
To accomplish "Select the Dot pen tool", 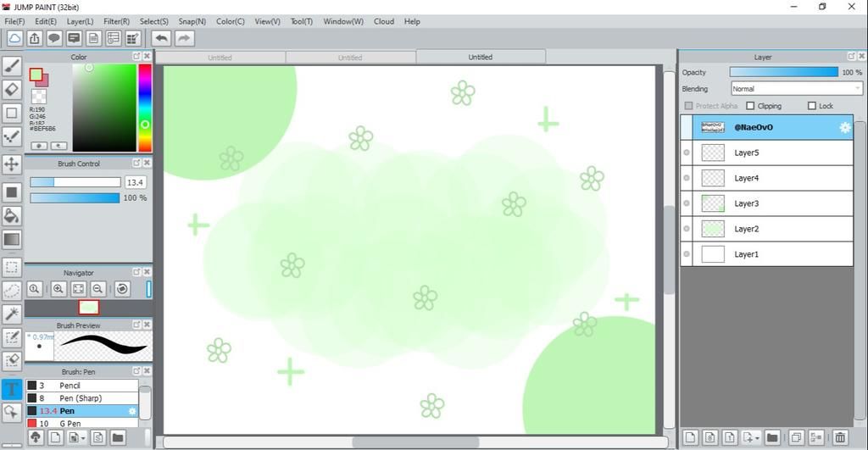I will click(x=12, y=136).
